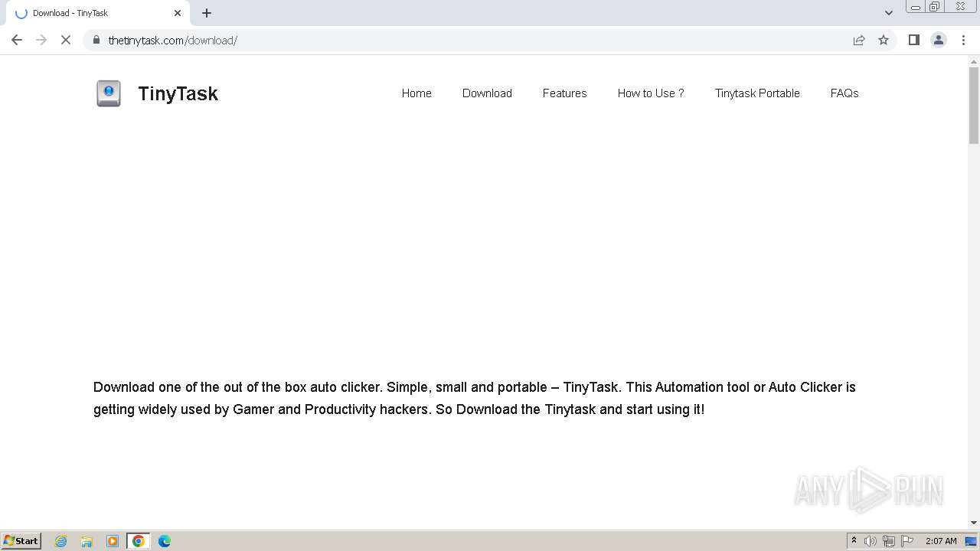
Task: Open the Action Center flag icon
Action: coord(907,541)
